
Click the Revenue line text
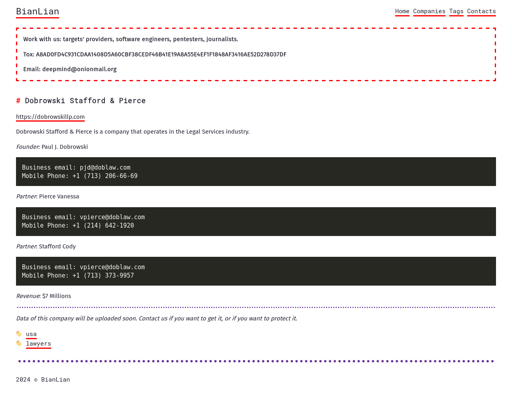tap(44, 296)
